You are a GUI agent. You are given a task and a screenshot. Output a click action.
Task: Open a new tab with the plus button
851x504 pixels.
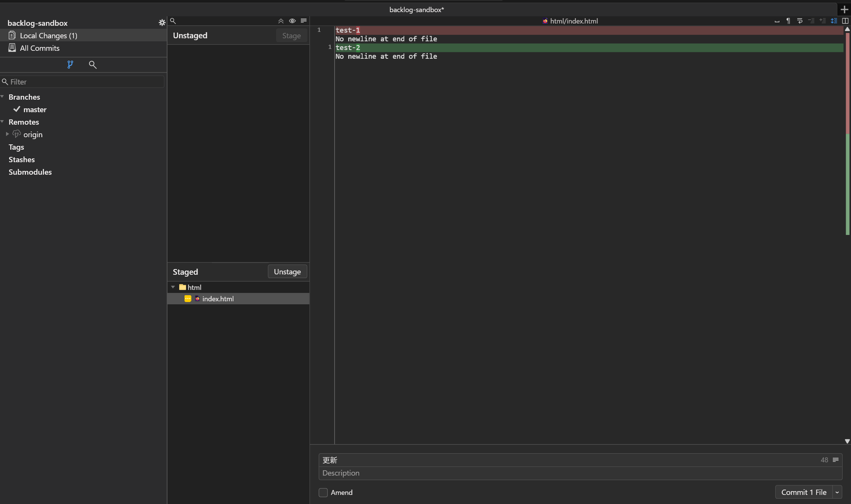tap(844, 9)
